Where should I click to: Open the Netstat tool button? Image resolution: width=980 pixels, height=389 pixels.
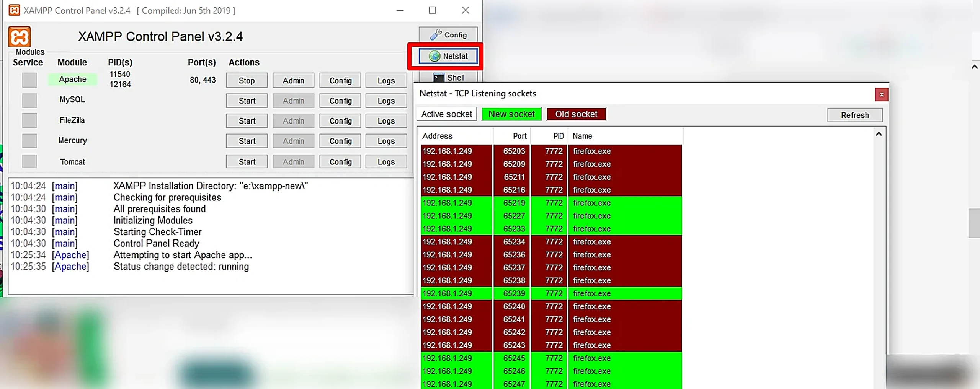coord(448,56)
